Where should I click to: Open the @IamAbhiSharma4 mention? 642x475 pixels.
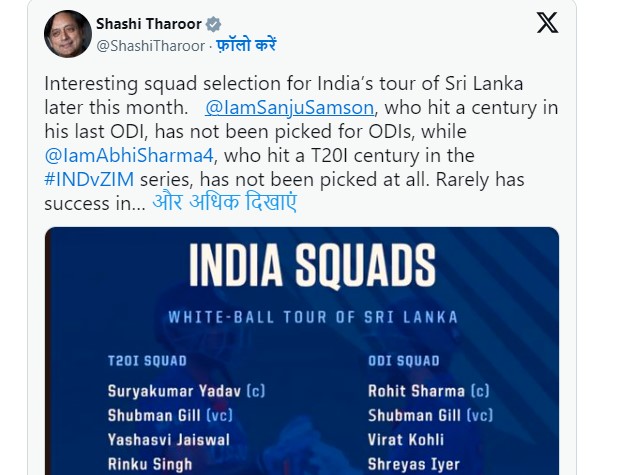129,156
